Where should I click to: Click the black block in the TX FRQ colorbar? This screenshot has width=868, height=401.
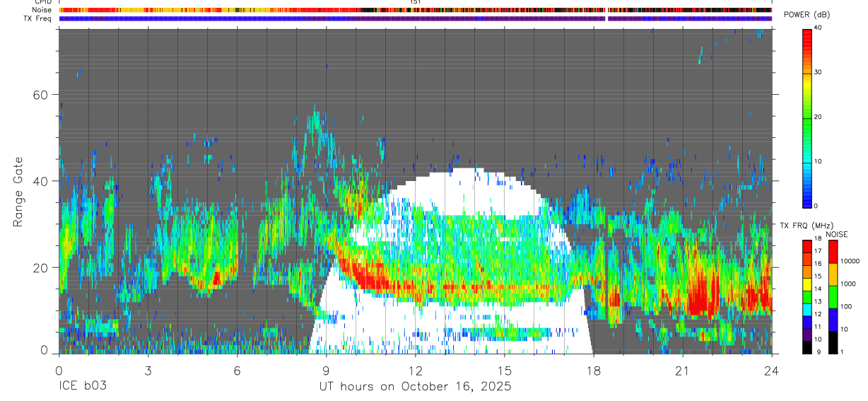tap(807, 346)
